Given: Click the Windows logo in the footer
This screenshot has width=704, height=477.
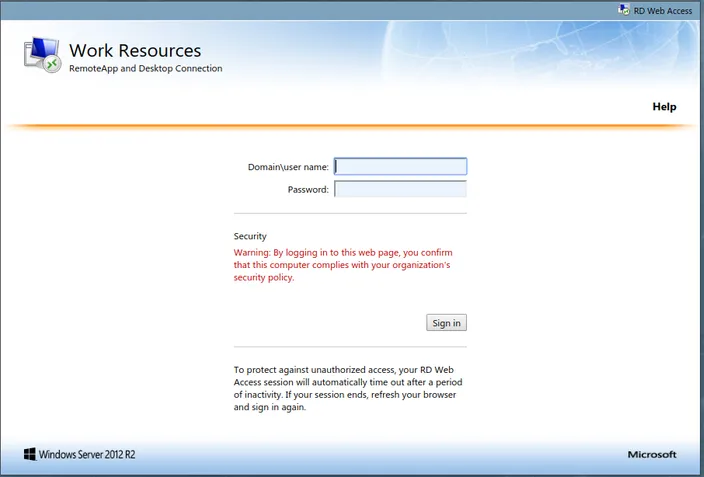Looking at the screenshot, I should [30, 454].
